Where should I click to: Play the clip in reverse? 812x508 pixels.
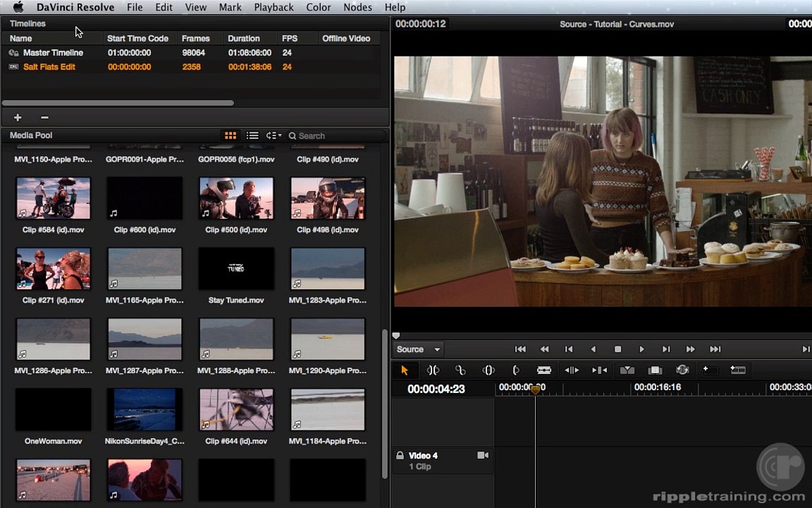point(593,349)
